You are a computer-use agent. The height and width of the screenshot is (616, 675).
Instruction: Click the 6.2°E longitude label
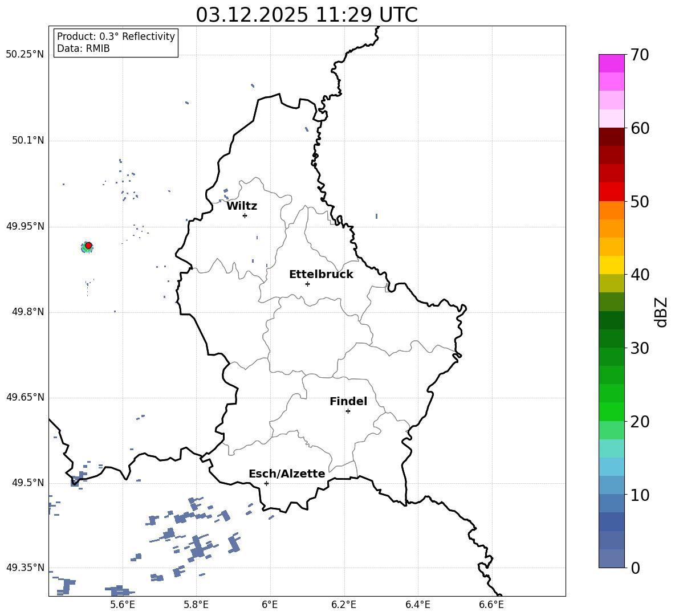344,605
